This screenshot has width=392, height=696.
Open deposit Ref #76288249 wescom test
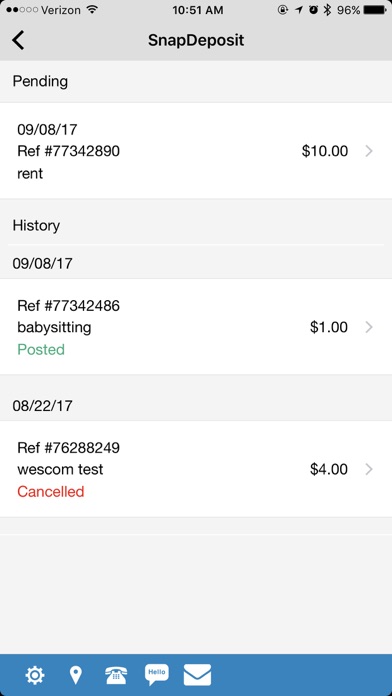click(196, 469)
